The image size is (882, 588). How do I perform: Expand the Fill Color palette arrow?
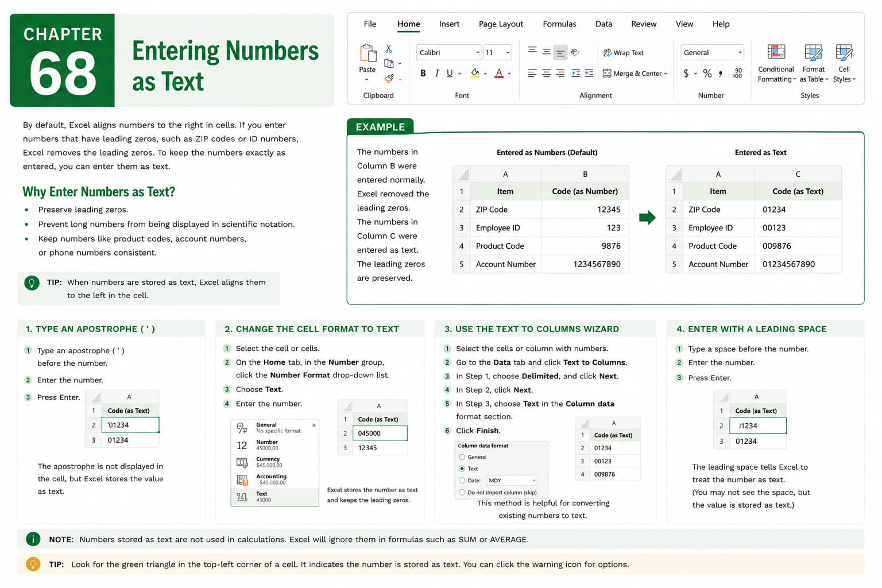pos(486,74)
